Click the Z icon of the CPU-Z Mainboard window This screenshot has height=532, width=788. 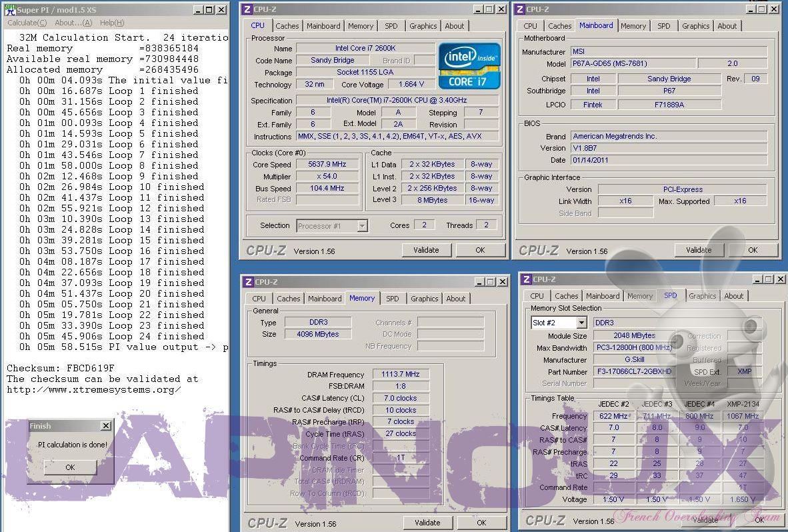(x=520, y=9)
